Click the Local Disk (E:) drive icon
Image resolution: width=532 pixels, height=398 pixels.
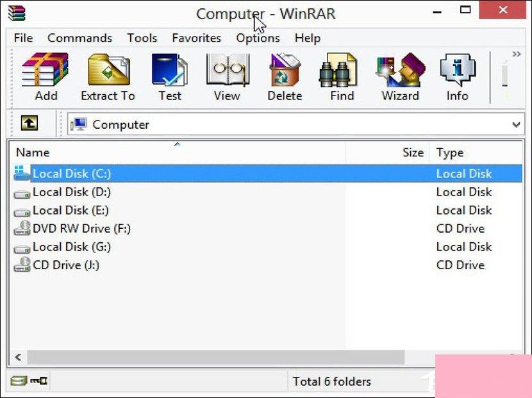[x=22, y=213]
